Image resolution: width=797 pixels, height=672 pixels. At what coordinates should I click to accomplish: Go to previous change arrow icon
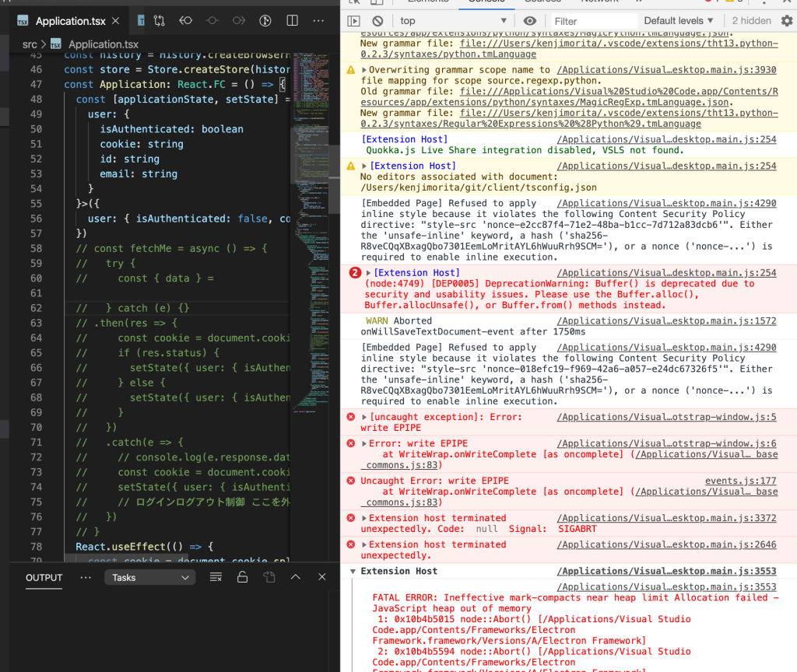click(x=186, y=21)
